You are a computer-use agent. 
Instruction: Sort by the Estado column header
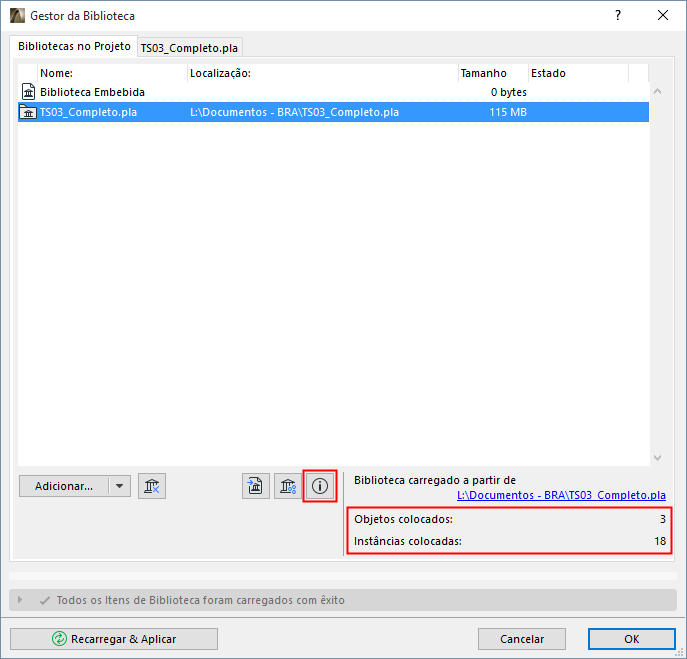(x=578, y=73)
